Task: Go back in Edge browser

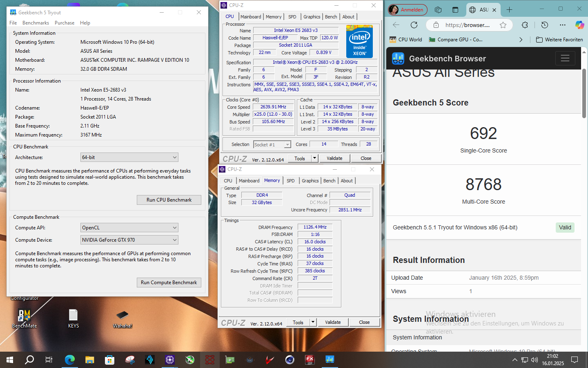Action: [396, 25]
